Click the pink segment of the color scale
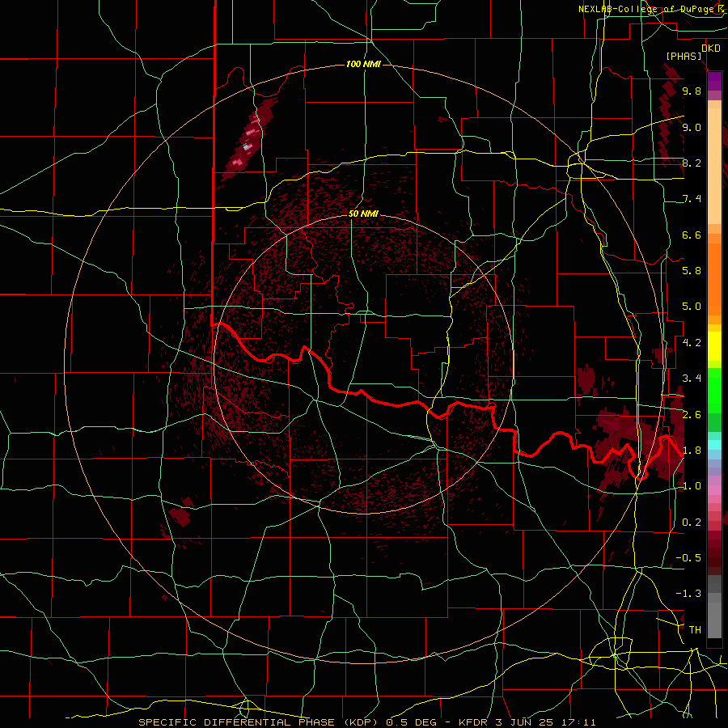 [x=714, y=490]
